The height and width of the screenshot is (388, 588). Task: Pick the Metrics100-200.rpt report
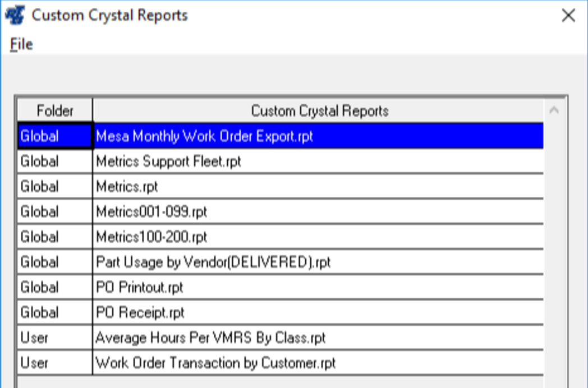point(151,237)
